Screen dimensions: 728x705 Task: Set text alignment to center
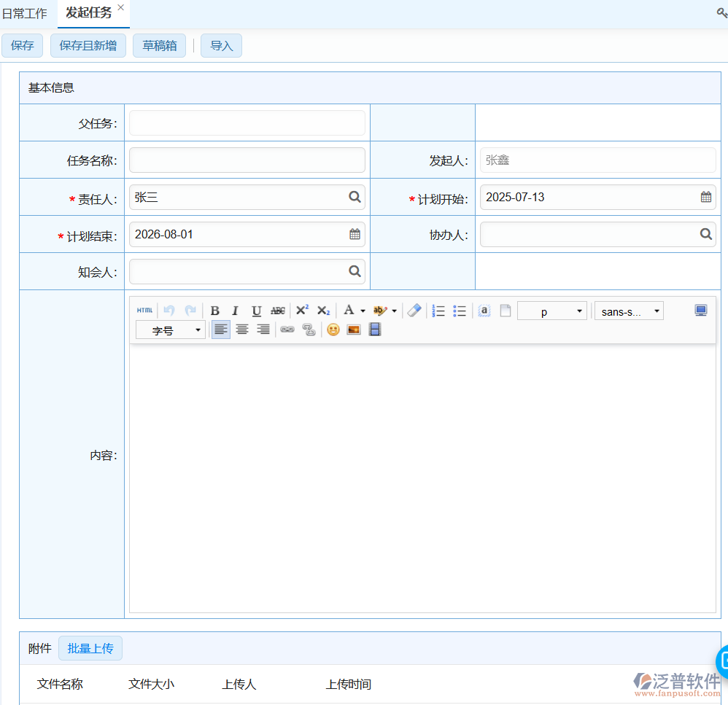[x=241, y=330]
